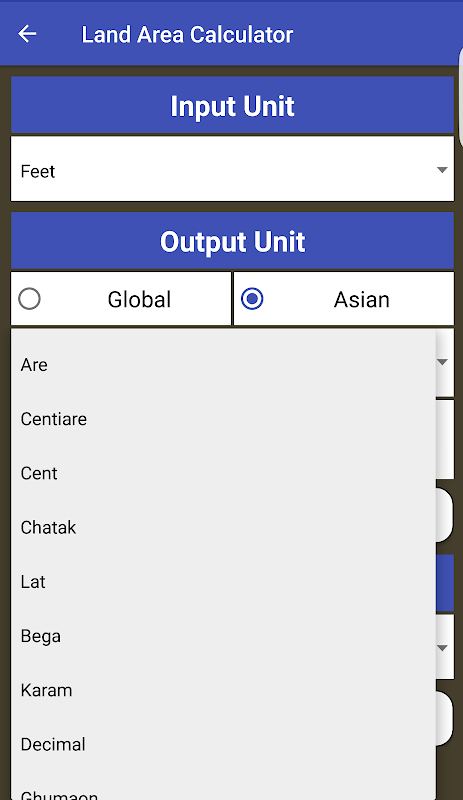Select the Global radio button
The image size is (463, 800).
pyautogui.click(x=30, y=299)
